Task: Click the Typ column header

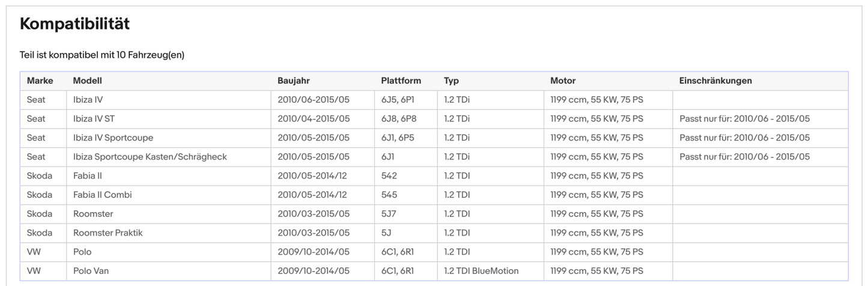Action: (451, 81)
